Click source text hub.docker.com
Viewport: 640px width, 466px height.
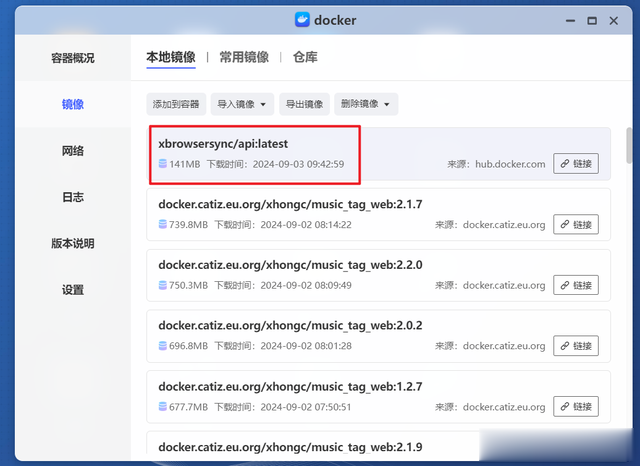510,164
